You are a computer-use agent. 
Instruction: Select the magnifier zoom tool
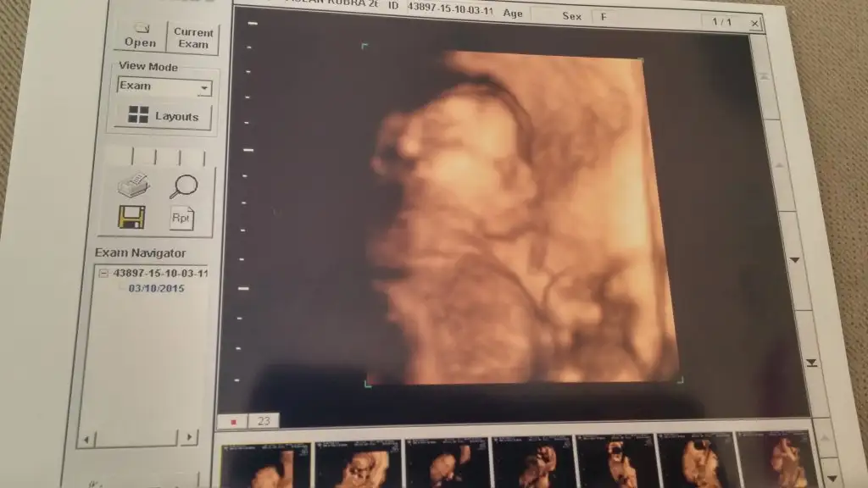(183, 186)
